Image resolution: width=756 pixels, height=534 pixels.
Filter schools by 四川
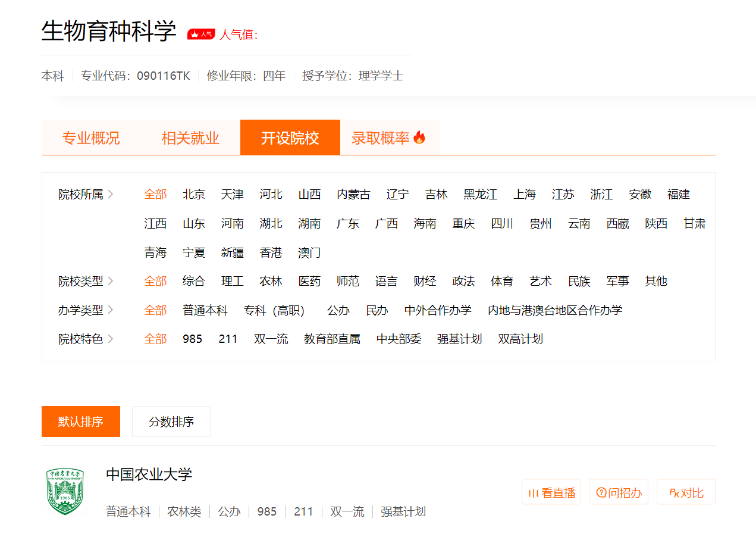(x=502, y=223)
